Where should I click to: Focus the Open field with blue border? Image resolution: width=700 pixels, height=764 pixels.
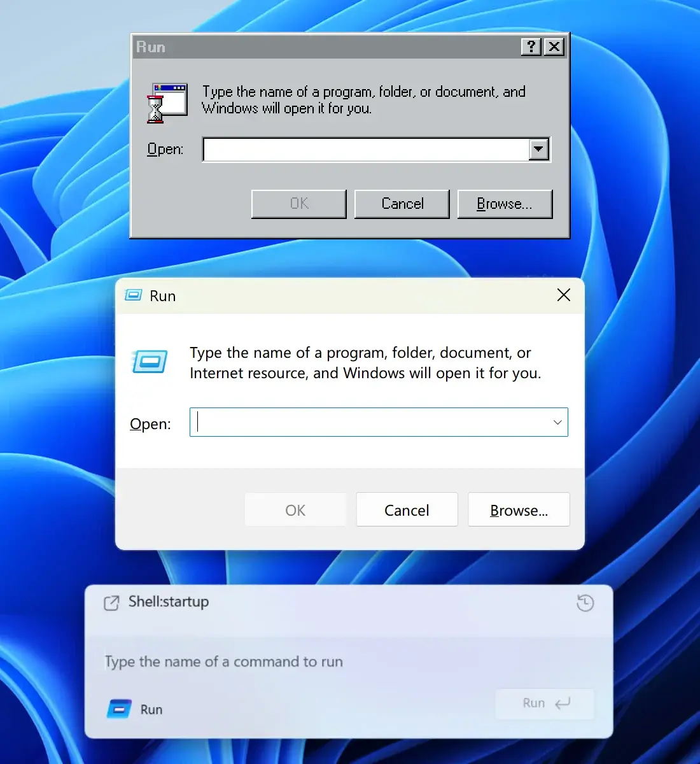tap(368, 422)
